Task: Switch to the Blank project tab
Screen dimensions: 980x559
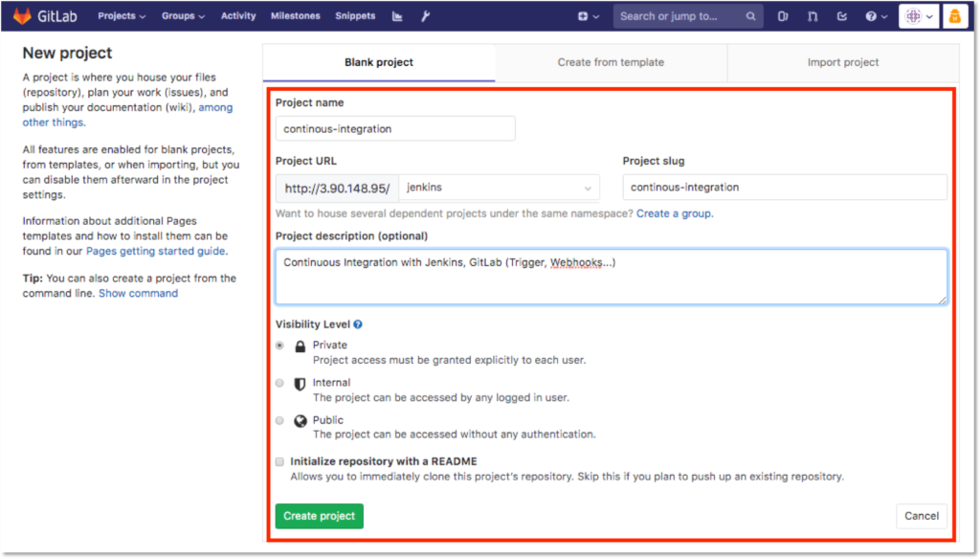Action: point(379,62)
